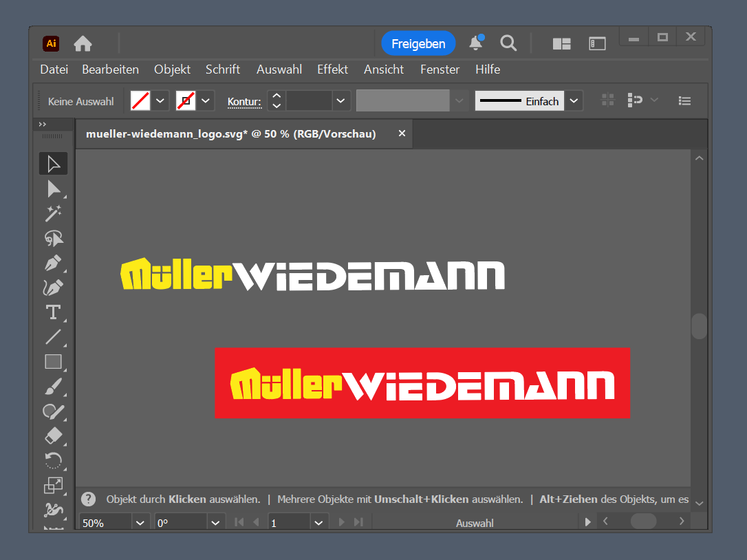Click the stroke color swatch
Viewport: 747px width, 560px height.
[186, 101]
